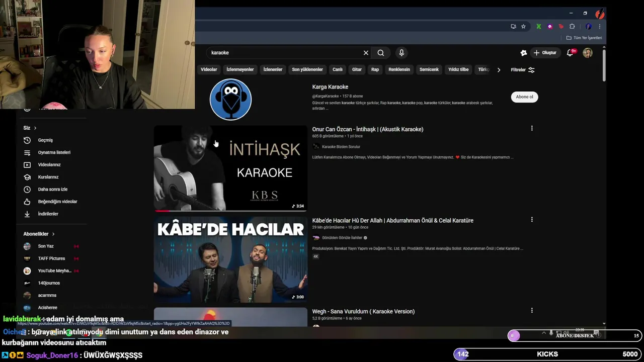Start voice search with microphone icon

(401, 53)
